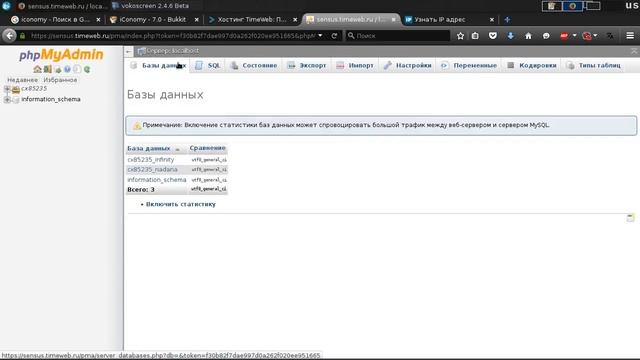Switch to Хостинг TimeWeb browser tab
Image resolution: width=640 pixels, height=360 pixels.
[253, 19]
